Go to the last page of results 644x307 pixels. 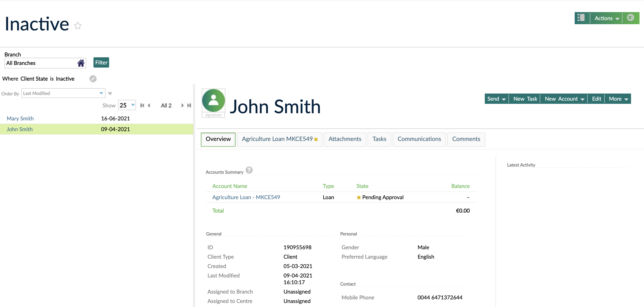pyautogui.click(x=189, y=105)
